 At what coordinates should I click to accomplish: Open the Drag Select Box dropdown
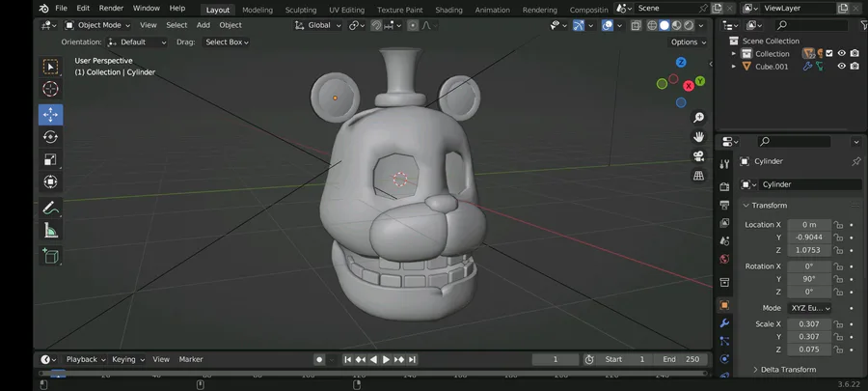[x=226, y=42]
